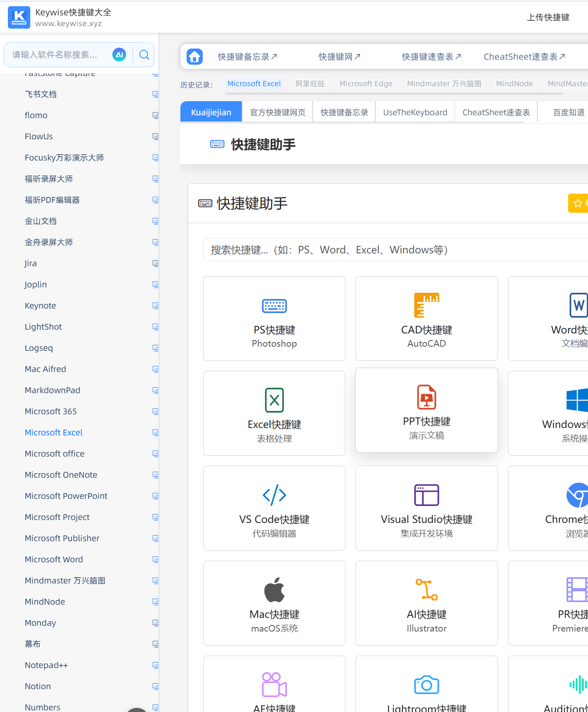
Task: Select MindNode history entry
Action: [515, 83]
